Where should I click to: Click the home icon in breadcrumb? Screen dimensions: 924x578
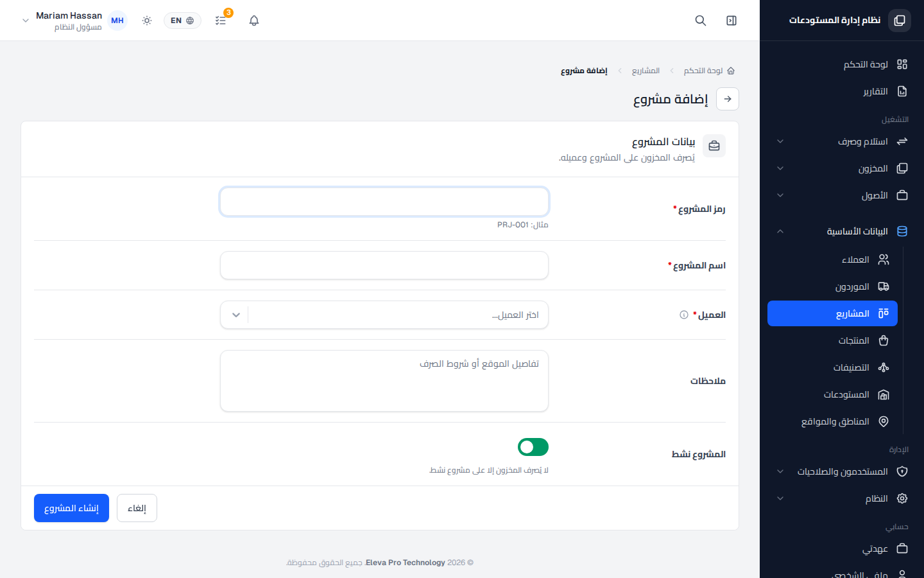coord(731,71)
